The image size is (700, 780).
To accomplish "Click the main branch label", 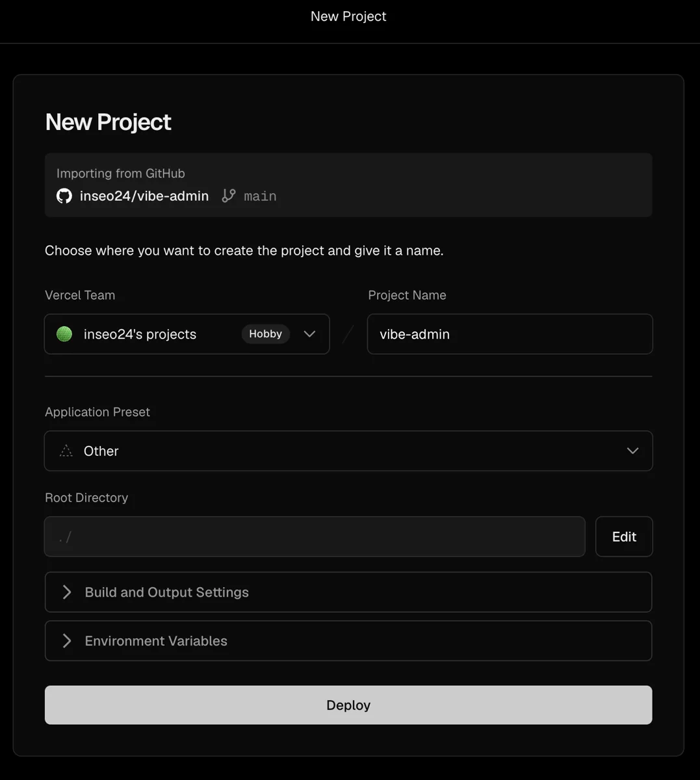I will [x=260, y=196].
